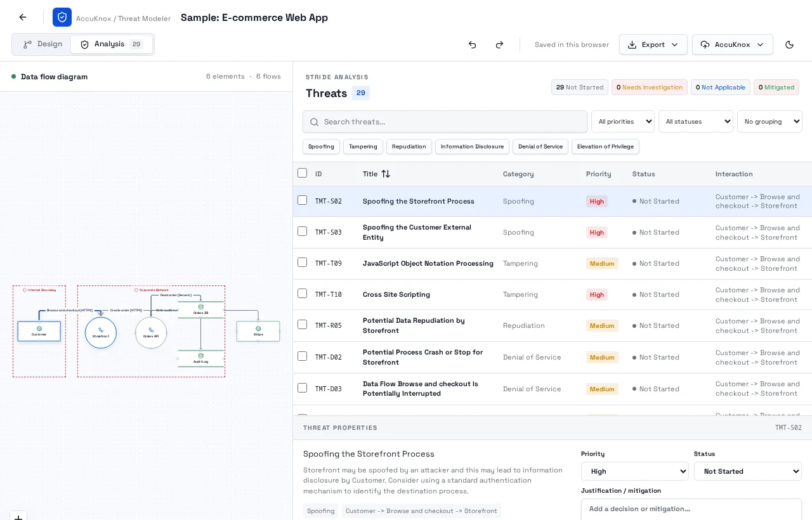Select the Orders API process node
The width and height of the screenshot is (812, 520).
[151, 333]
